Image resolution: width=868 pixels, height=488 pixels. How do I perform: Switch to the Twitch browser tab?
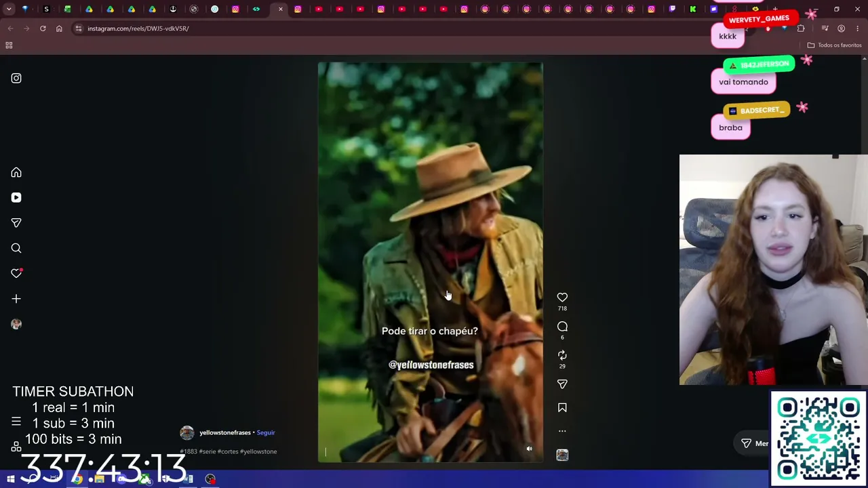coord(672,9)
